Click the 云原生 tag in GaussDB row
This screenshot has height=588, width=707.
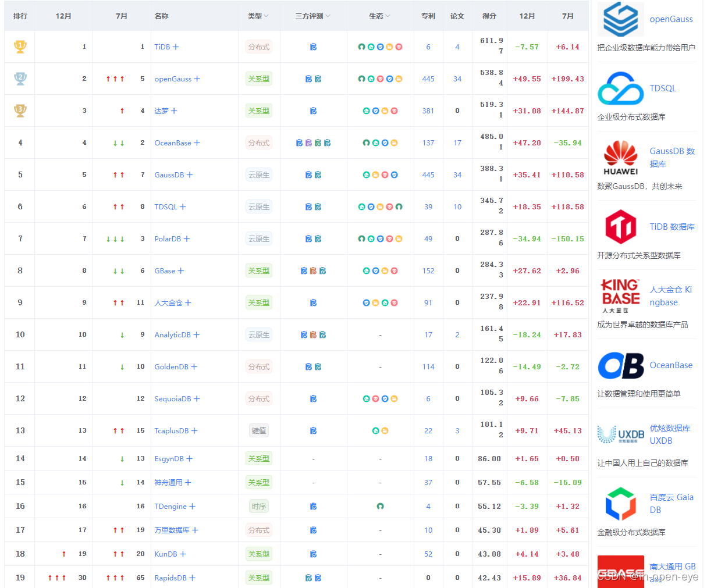[x=259, y=175]
